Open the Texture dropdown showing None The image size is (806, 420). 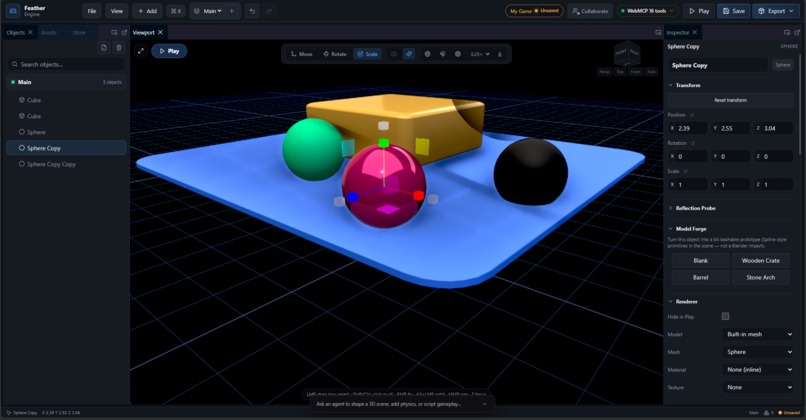click(758, 387)
